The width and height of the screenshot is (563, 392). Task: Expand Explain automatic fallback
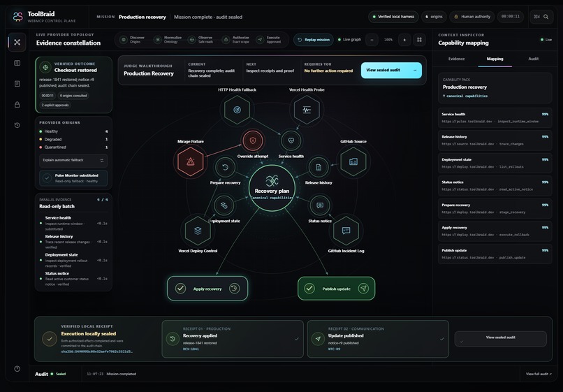pos(73,160)
